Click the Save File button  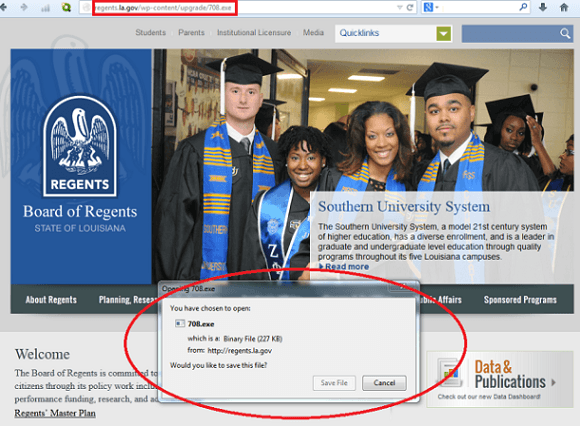[x=334, y=383]
